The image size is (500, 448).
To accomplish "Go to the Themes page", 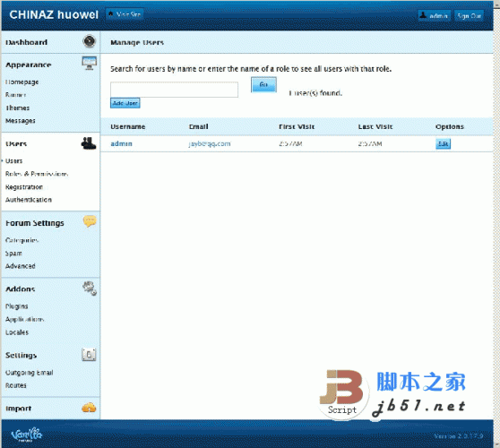I will 18,108.
